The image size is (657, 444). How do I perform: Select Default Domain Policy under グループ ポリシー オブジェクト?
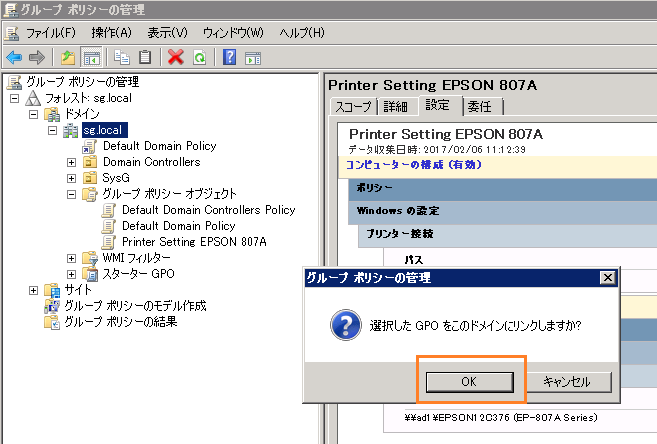click(x=179, y=226)
